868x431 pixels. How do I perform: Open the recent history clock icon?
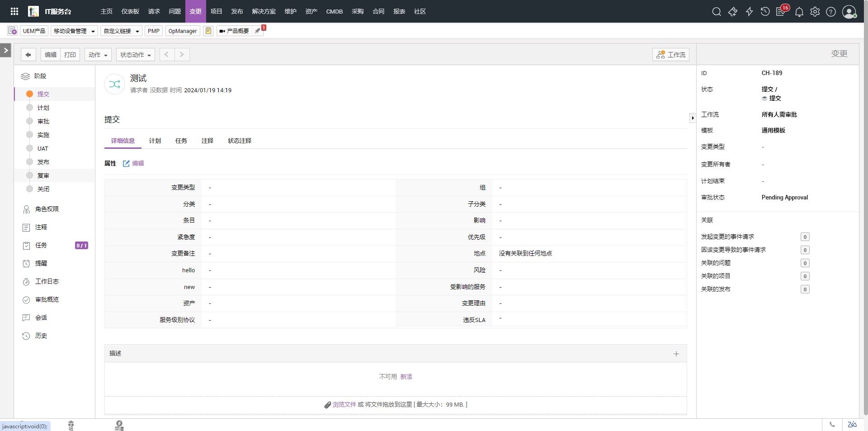[x=765, y=12]
